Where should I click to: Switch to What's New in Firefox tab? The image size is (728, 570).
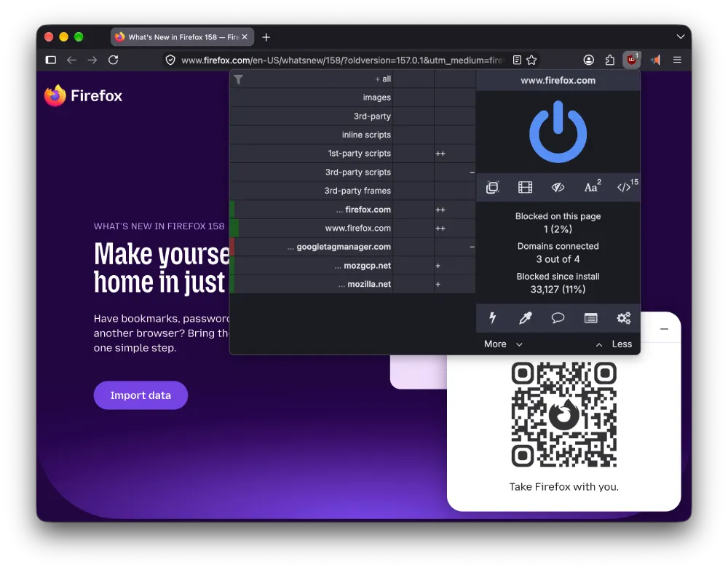[x=183, y=36]
